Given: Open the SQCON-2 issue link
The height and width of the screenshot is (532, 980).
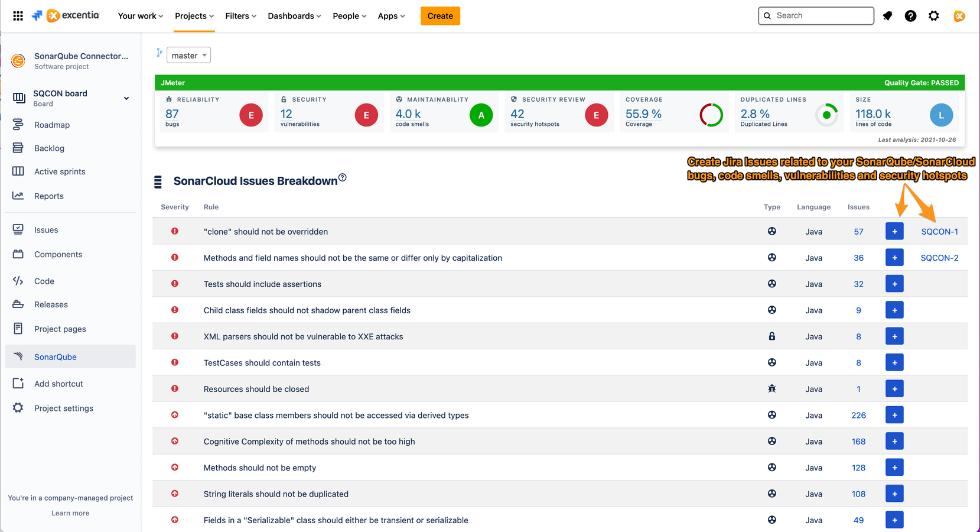Looking at the screenshot, I should [939, 258].
